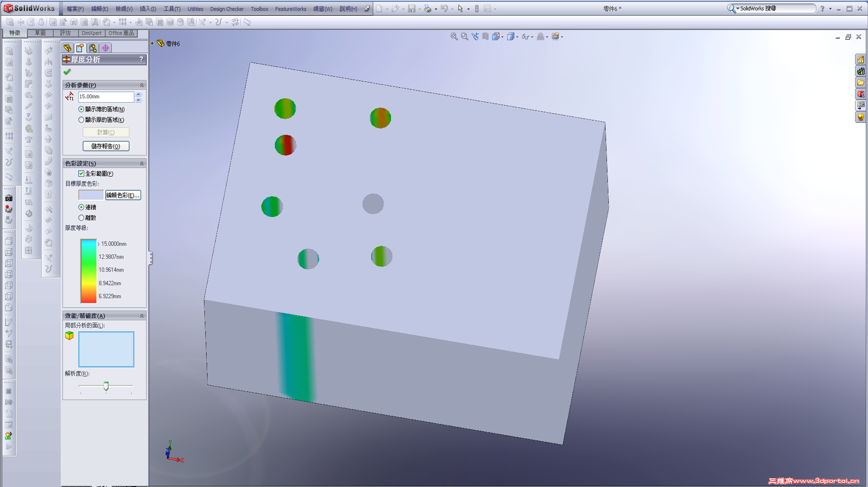Collapse the 效能/精確度 section
Screen dimensions: 868x487
(141, 316)
